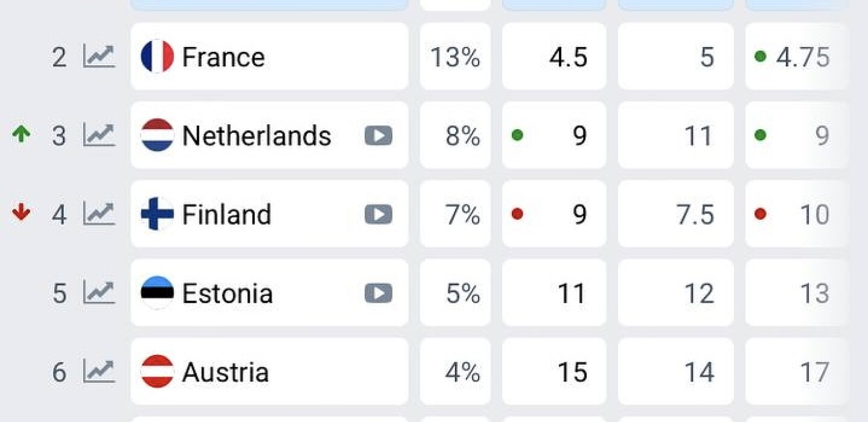Open the trend chart icon for France
Viewport: 868px width, 422px height.
[99, 57]
